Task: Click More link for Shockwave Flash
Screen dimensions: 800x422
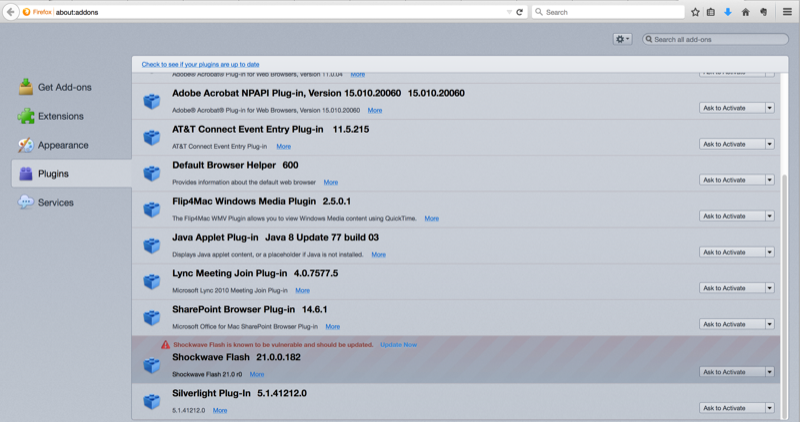Action: pyautogui.click(x=257, y=375)
